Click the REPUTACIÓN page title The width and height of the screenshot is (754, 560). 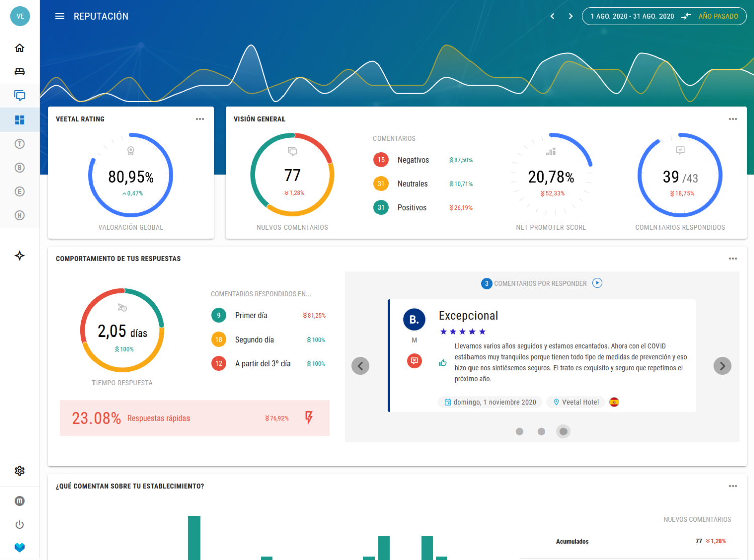click(101, 16)
